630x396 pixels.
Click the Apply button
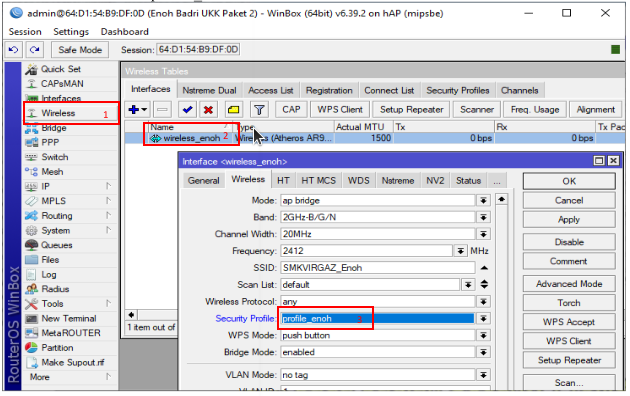point(569,220)
